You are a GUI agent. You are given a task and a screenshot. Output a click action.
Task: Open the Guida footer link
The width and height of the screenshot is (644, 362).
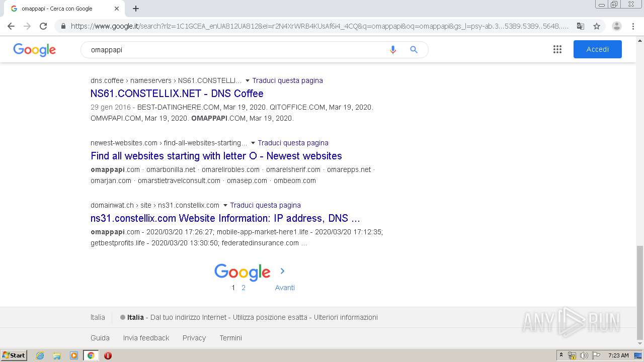click(100, 338)
